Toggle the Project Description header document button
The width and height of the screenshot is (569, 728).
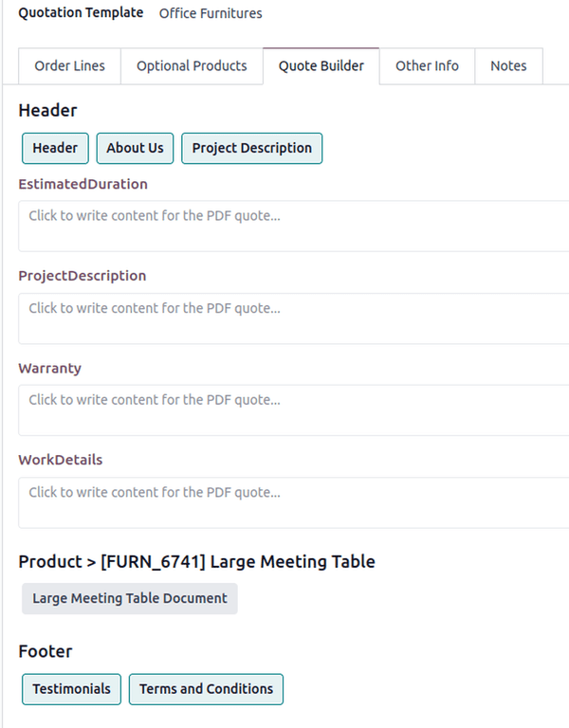pos(251,148)
